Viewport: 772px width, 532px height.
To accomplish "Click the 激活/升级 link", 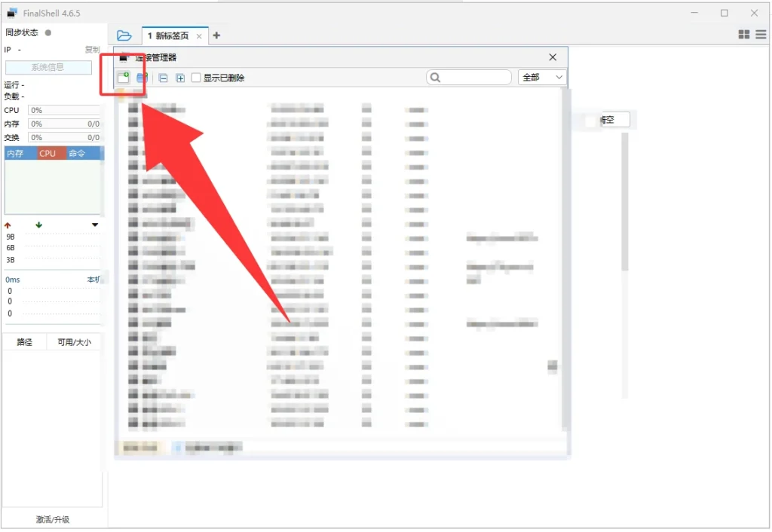I will pyautogui.click(x=53, y=519).
